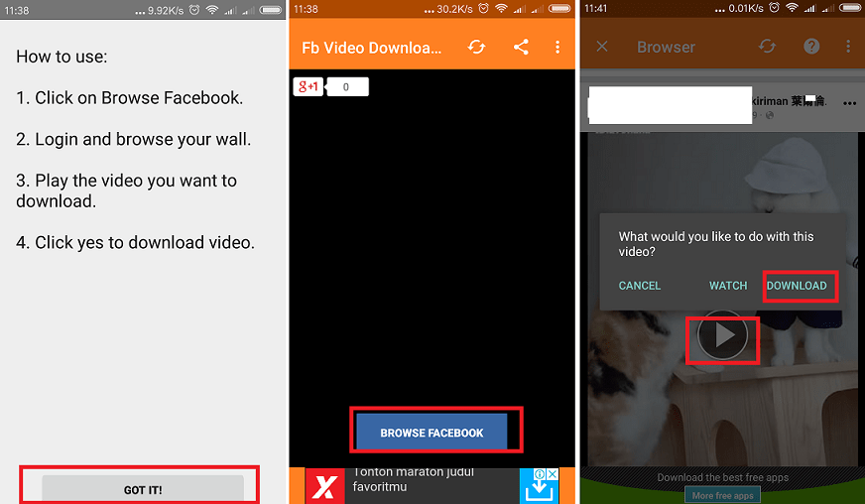Screen dimensions: 865x504
Task: Play the cat video with the play button
Action: (723, 335)
